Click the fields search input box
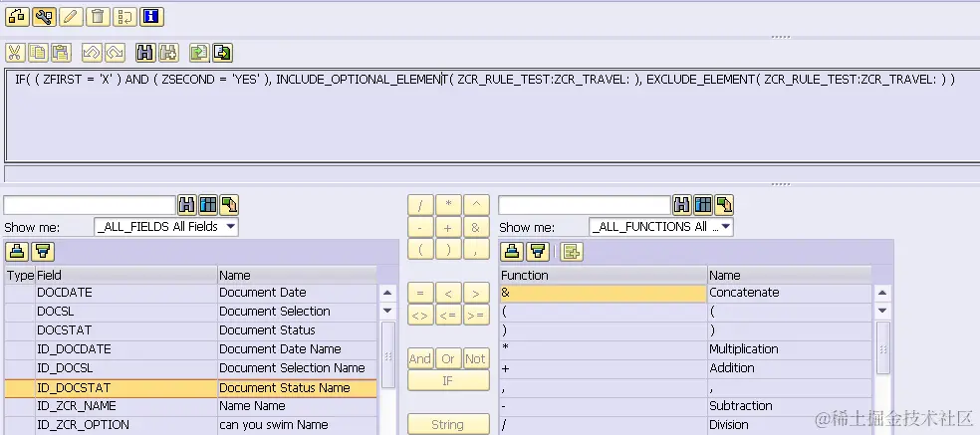 tap(90, 205)
